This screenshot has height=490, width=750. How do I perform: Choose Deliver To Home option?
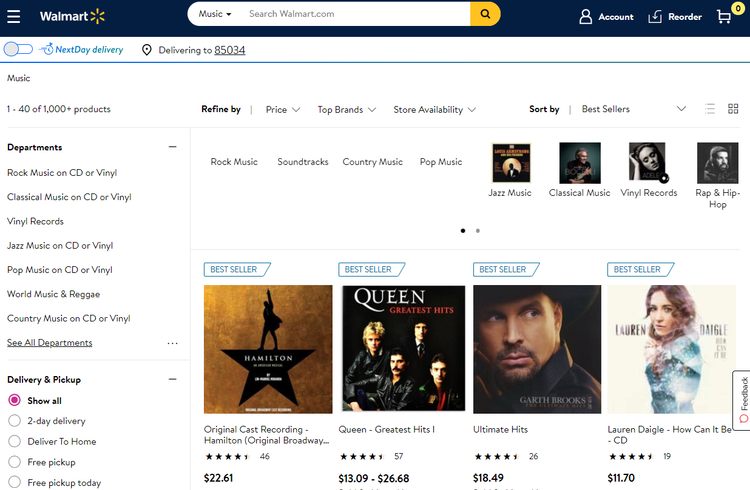(x=15, y=441)
